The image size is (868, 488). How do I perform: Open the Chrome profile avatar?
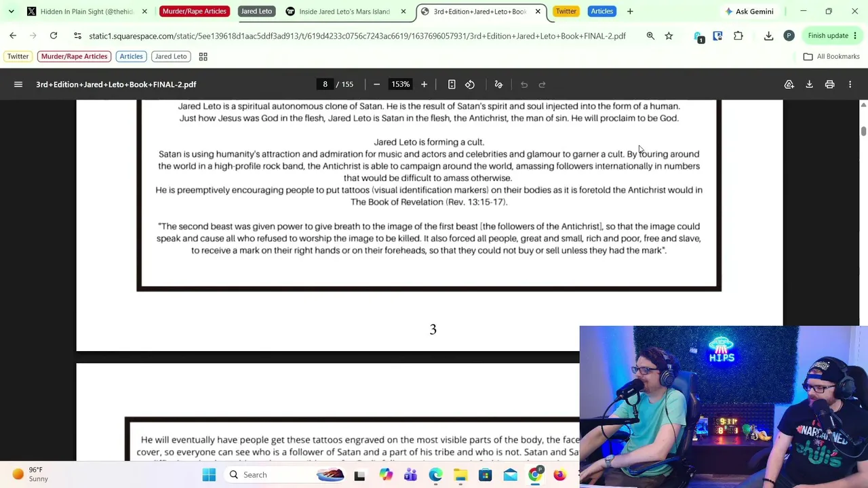(789, 36)
